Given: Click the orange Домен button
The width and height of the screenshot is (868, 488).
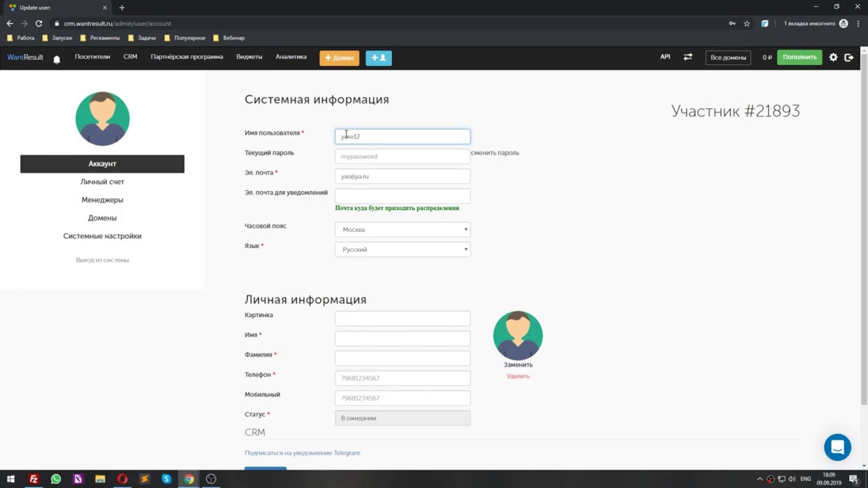Looking at the screenshot, I should 340,58.
